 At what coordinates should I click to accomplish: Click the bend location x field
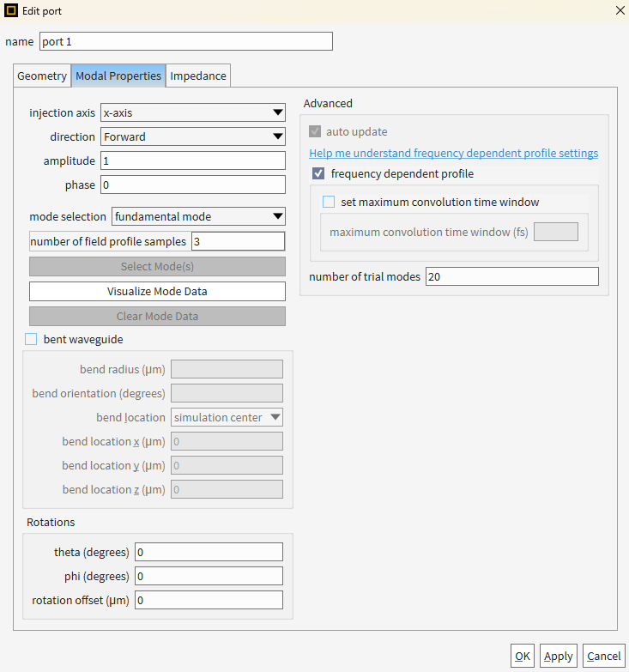[x=227, y=441]
